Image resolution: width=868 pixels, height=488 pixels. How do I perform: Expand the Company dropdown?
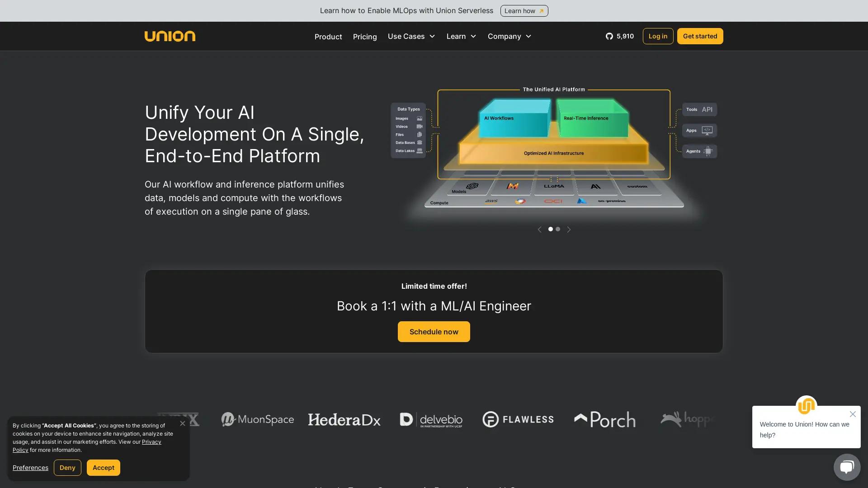[509, 36]
